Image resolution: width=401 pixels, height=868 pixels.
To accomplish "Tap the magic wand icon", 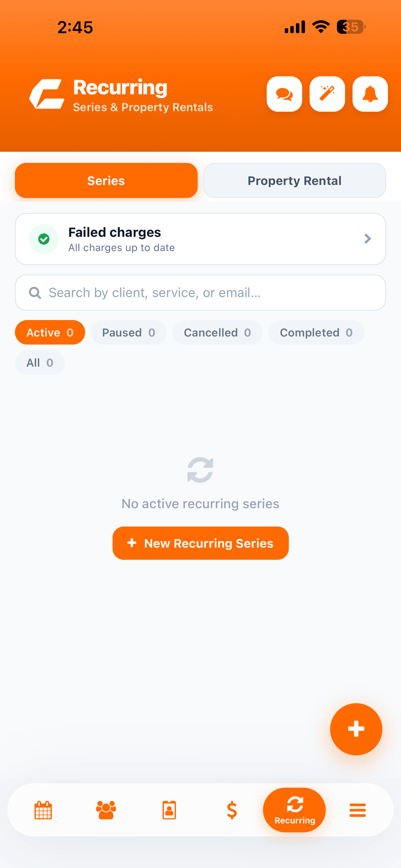I will [327, 94].
